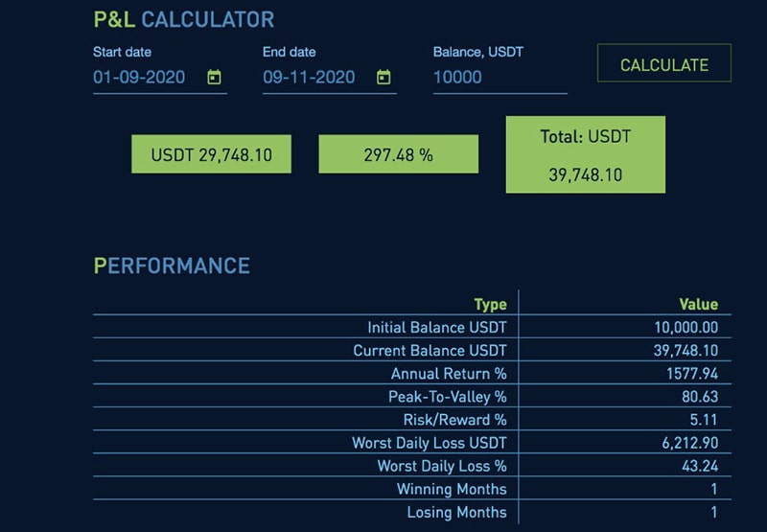Viewport: 767px width, 532px height.
Task: Select the Winning Months row label
Action: tap(452, 489)
